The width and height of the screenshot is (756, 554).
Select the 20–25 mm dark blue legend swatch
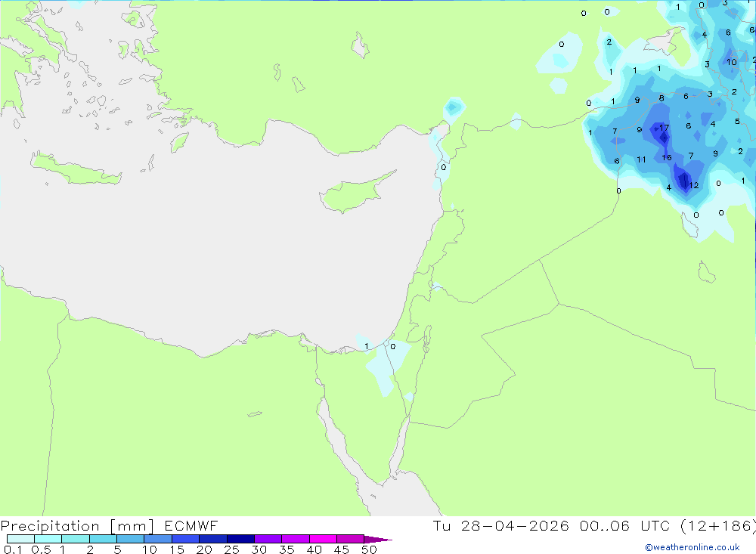213,539
